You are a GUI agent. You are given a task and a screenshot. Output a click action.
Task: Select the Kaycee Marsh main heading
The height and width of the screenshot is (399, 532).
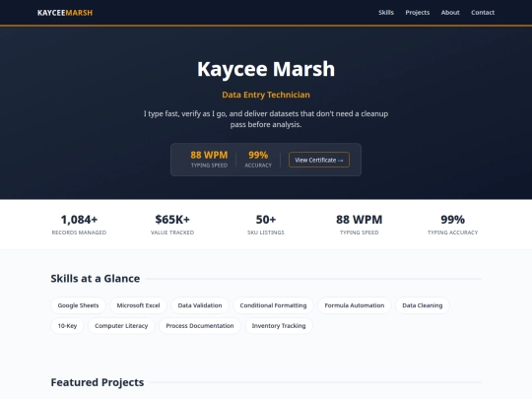click(x=266, y=69)
